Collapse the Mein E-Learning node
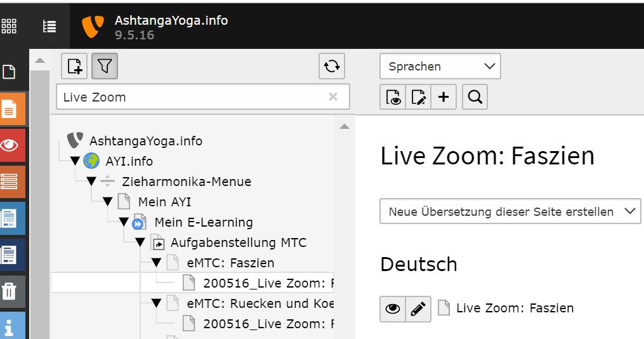 tap(124, 222)
